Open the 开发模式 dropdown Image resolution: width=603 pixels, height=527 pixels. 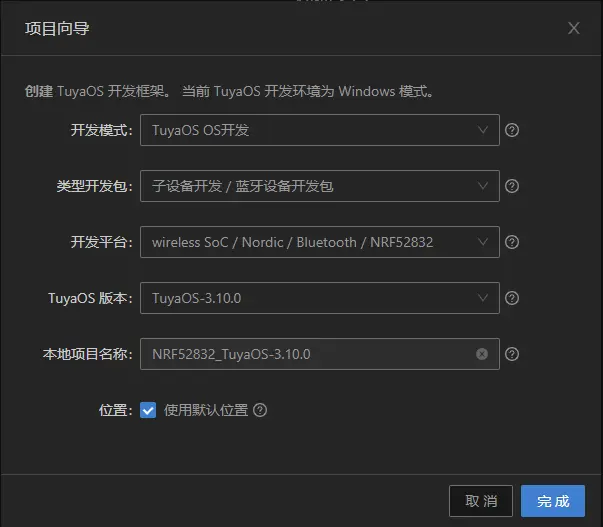click(x=320, y=130)
